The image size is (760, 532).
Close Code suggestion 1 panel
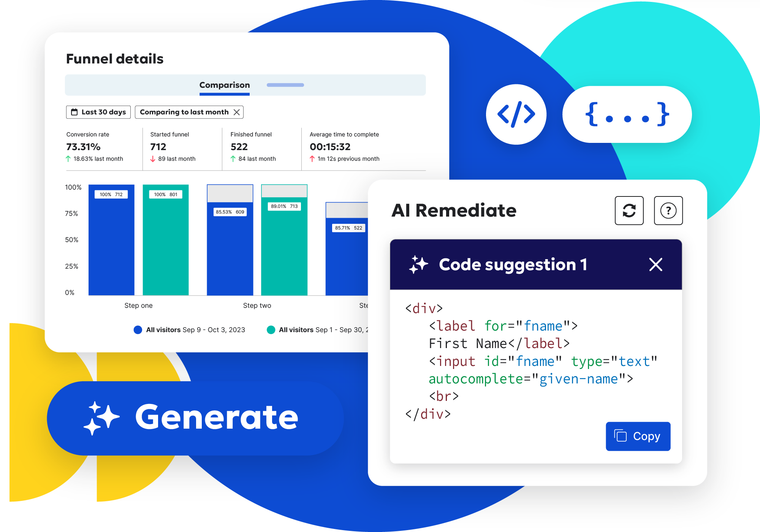[x=655, y=264]
